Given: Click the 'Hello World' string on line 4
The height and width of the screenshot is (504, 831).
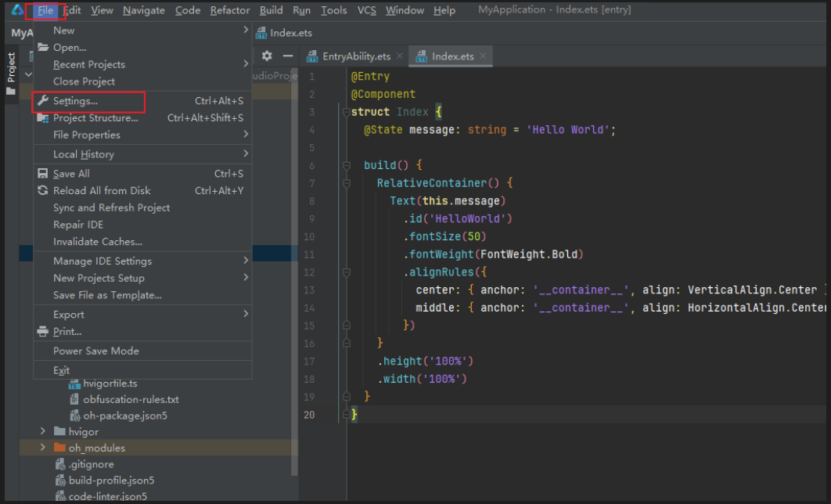Looking at the screenshot, I should pos(567,130).
